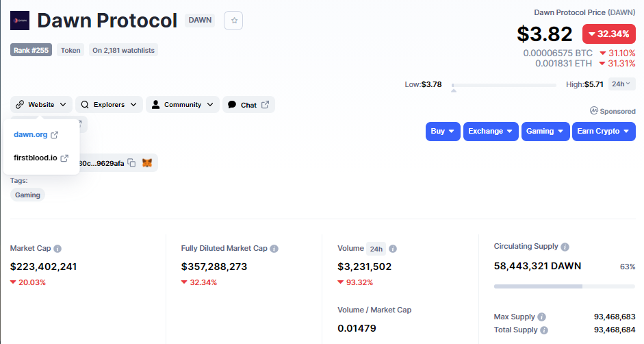This screenshot has height=344, width=644.
Task: Click the High $5.71 value
Action: click(x=594, y=84)
